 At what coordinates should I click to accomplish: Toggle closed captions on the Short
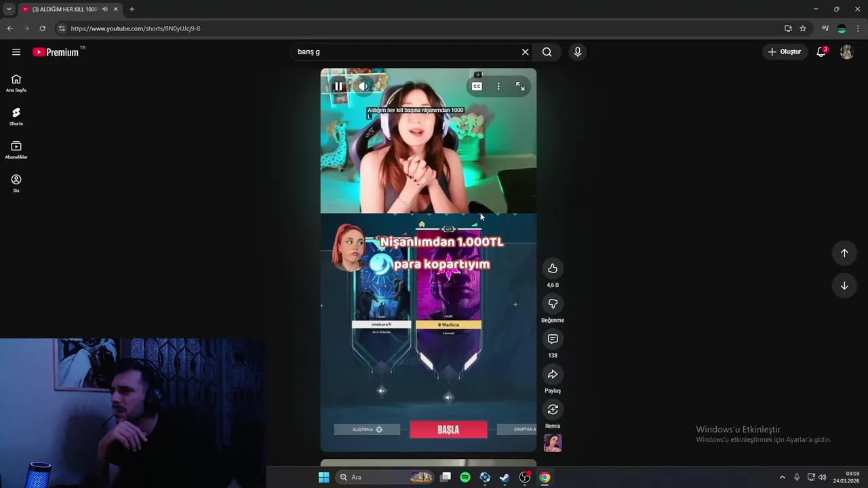pos(477,86)
